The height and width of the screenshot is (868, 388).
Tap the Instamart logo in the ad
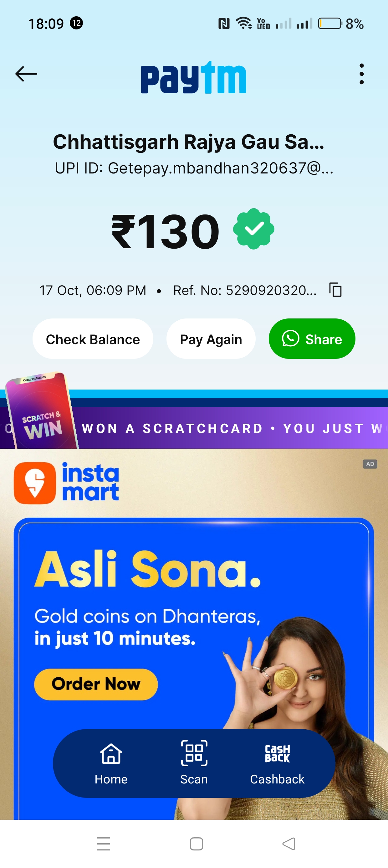pos(66,483)
